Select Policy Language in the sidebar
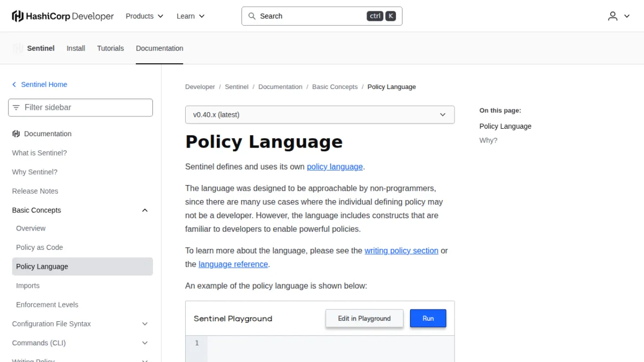 point(82,267)
